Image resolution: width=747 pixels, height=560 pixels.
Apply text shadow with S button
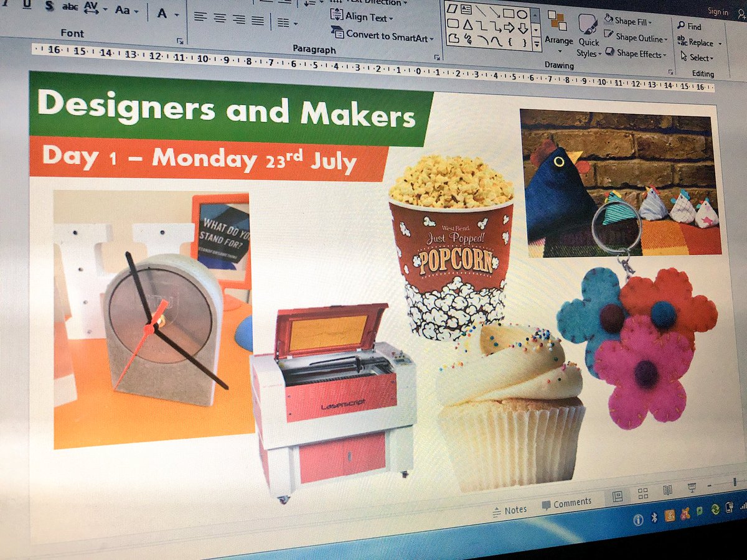pos(49,6)
